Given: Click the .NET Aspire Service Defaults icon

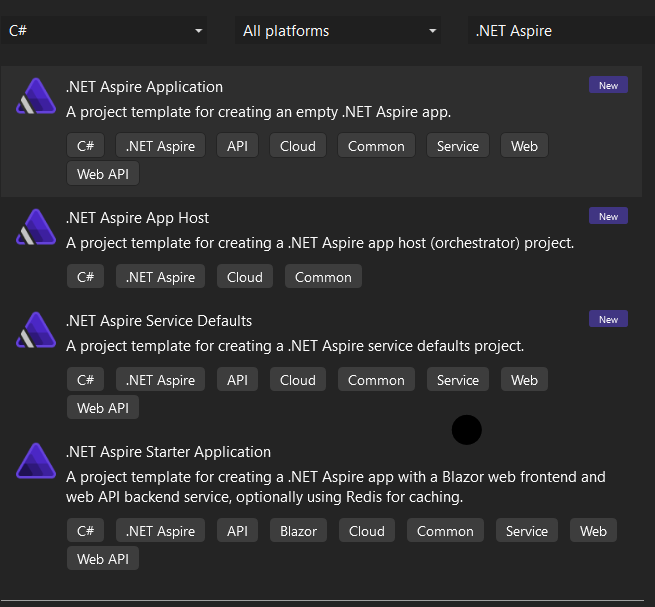Looking at the screenshot, I should coord(35,332).
